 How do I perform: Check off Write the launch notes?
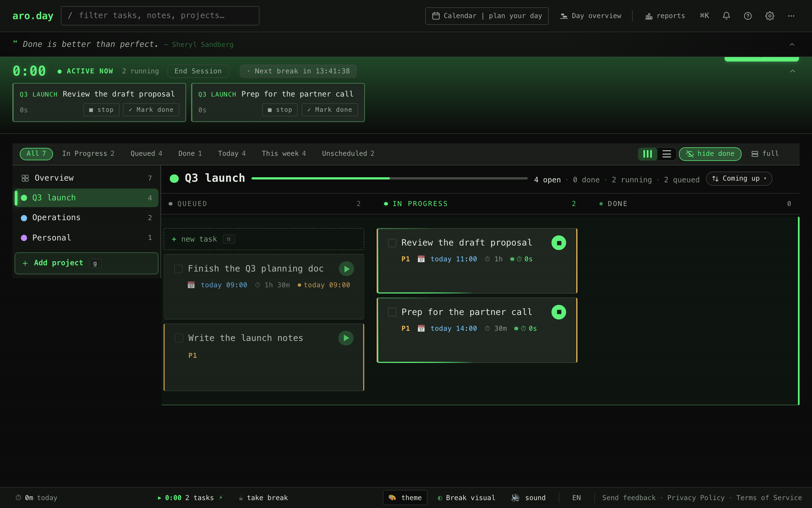tap(179, 338)
